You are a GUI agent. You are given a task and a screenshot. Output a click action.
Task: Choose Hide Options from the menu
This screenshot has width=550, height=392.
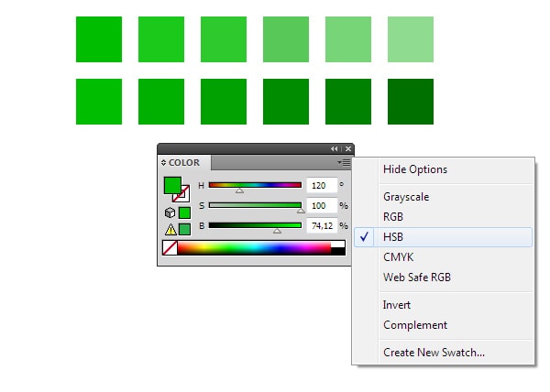(x=415, y=169)
